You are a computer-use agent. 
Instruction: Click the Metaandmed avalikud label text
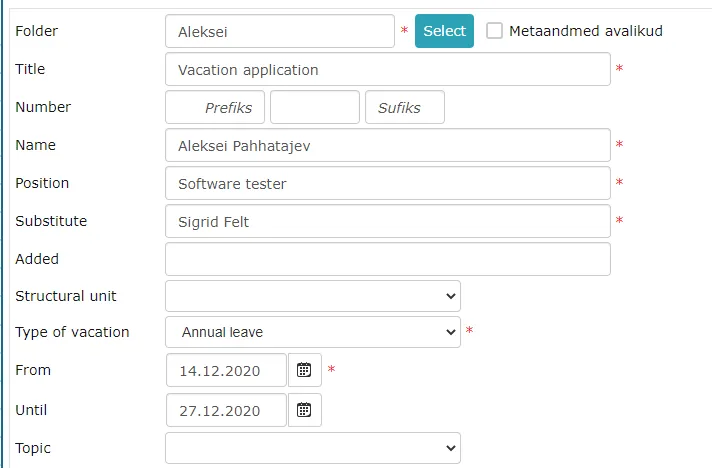[x=586, y=31]
